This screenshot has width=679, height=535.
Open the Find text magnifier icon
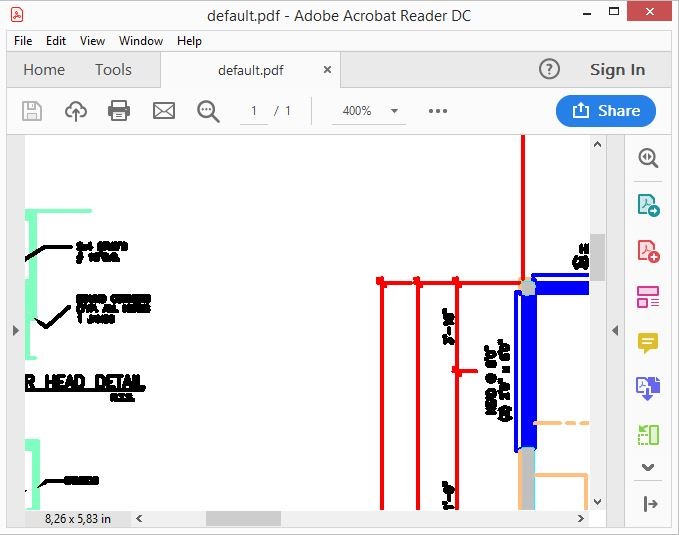[208, 111]
